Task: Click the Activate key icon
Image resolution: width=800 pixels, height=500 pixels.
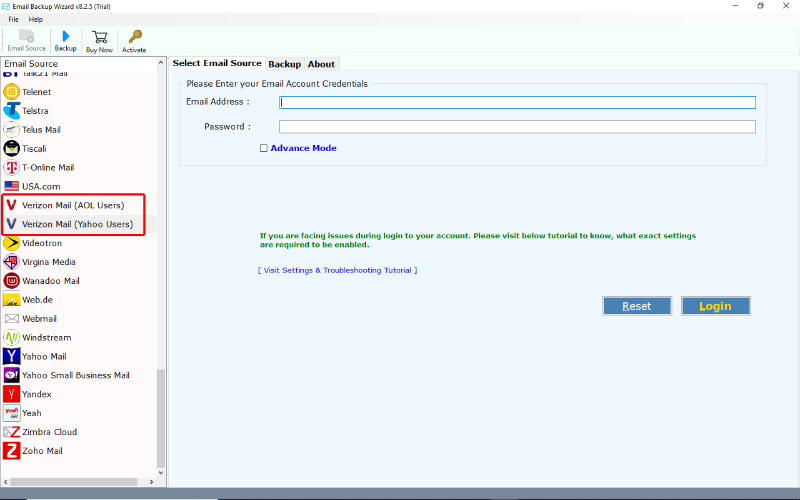Action: tap(135, 36)
